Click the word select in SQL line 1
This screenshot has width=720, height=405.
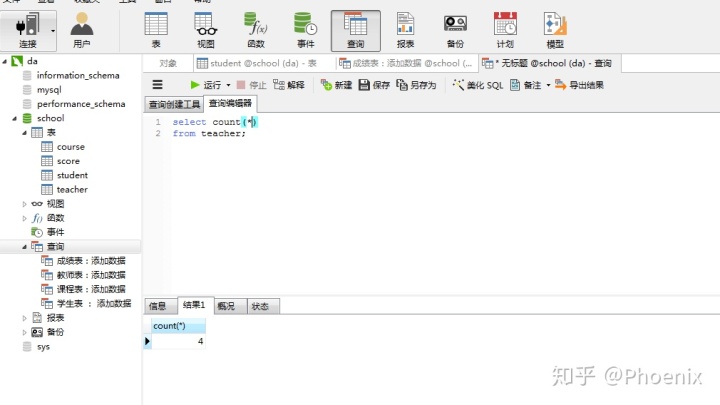point(189,122)
